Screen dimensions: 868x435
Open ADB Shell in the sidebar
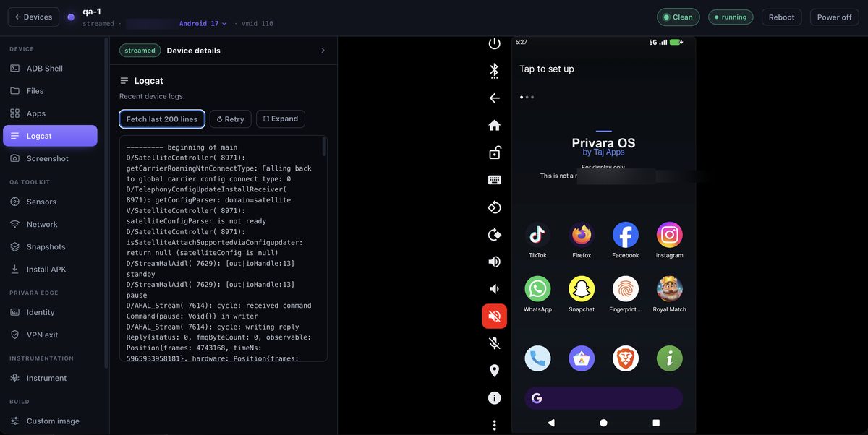50,69
